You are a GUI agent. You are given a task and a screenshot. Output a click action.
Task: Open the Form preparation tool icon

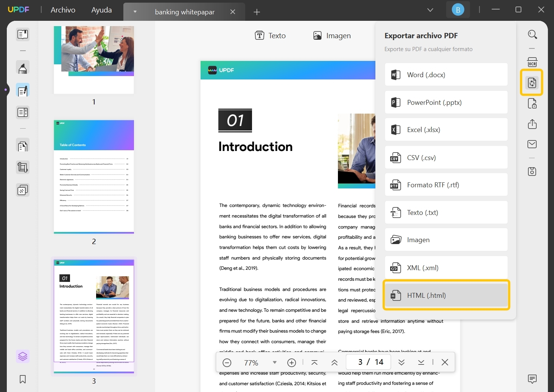point(23,112)
